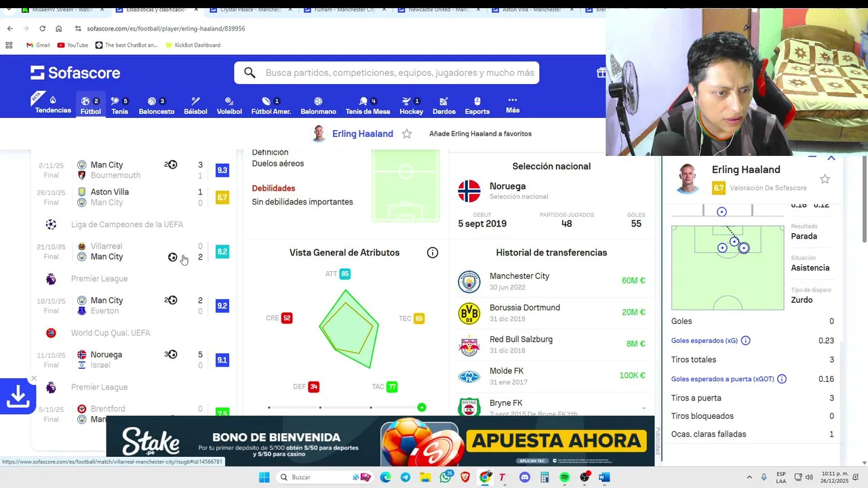Open Windows Start menu
Viewport: 868px width, 488px height.
[264, 477]
